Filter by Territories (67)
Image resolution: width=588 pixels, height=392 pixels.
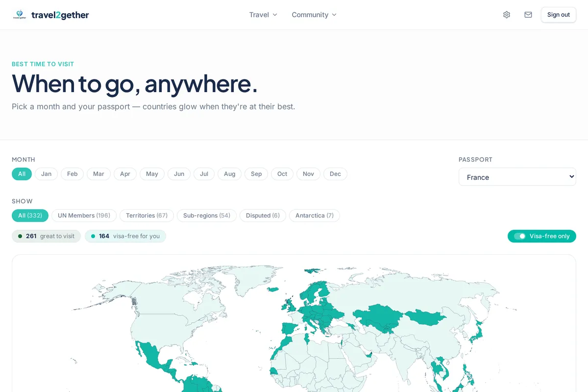147,216
